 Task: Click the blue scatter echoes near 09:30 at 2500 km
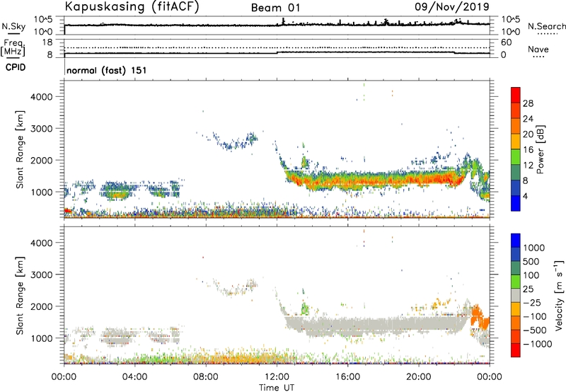[231, 145]
